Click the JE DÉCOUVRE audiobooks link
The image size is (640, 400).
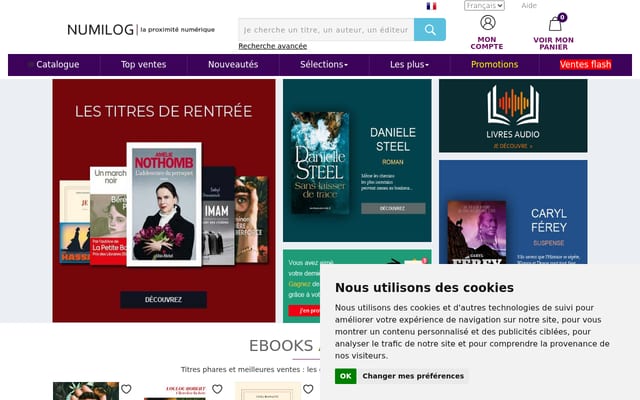click(513, 146)
